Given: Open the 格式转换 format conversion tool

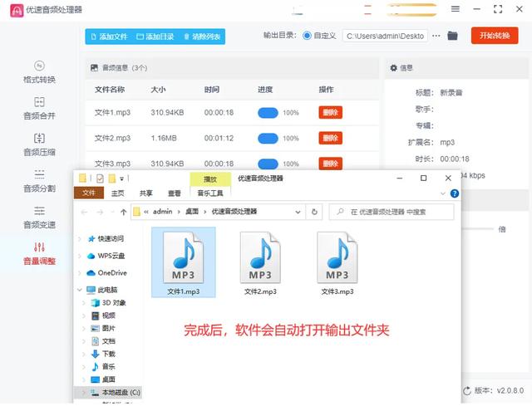Looking at the screenshot, I should (x=39, y=72).
